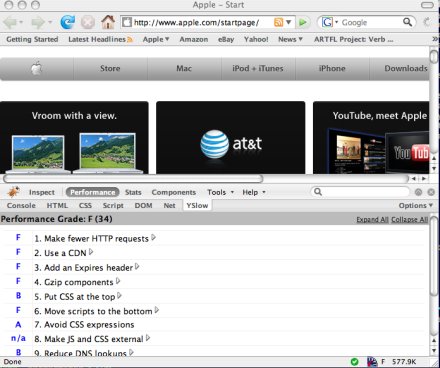
Task: Reload the page with the blue refresh icon
Action: tap(68, 22)
